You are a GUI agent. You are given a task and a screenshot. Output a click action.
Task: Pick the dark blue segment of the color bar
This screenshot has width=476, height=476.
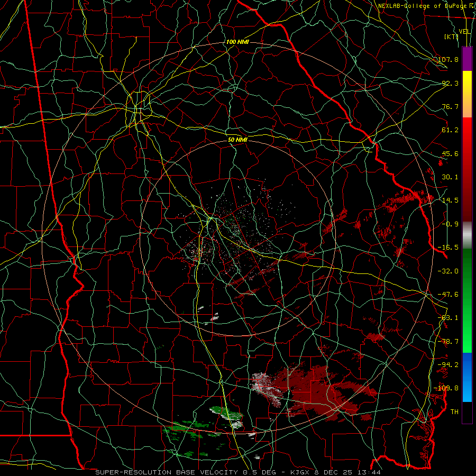coord(467,364)
